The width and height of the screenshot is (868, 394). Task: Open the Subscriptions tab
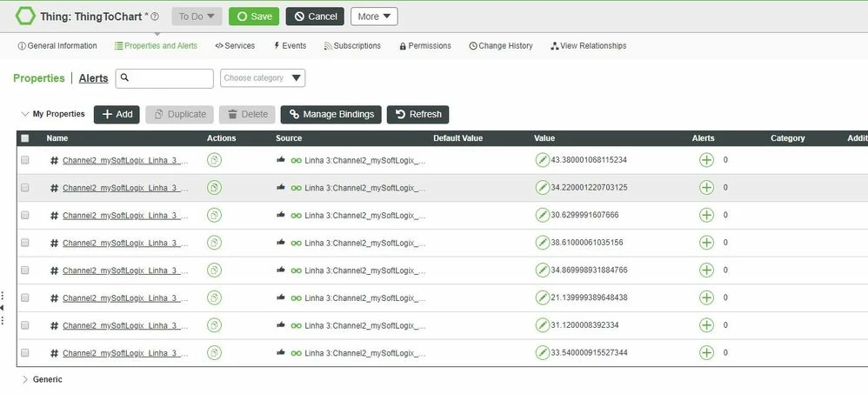click(x=352, y=46)
